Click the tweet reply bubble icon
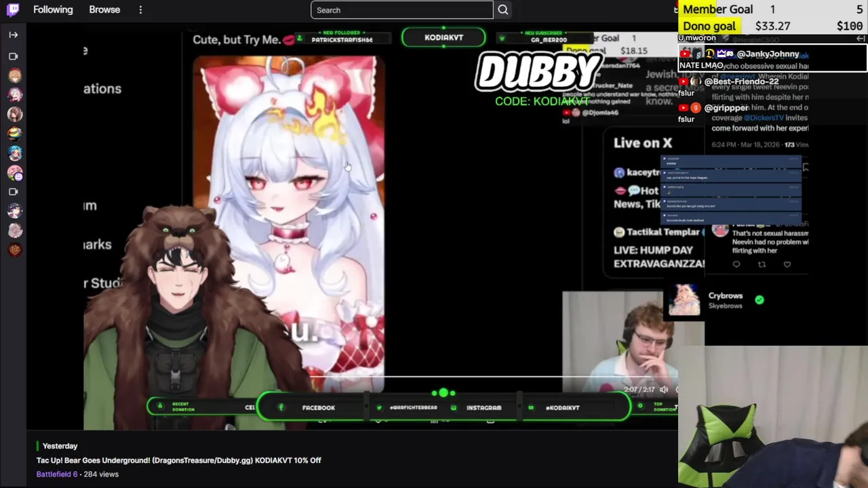The width and height of the screenshot is (868, 488). point(736,264)
